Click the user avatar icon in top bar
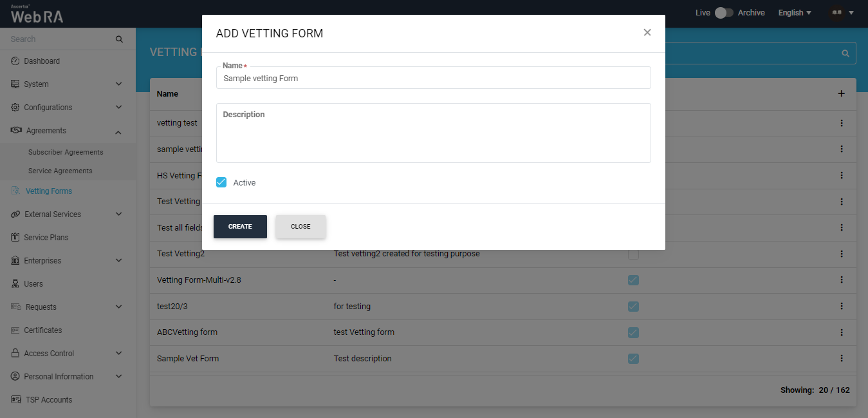This screenshot has width=868, height=418. pyautogui.click(x=836, y=13)
